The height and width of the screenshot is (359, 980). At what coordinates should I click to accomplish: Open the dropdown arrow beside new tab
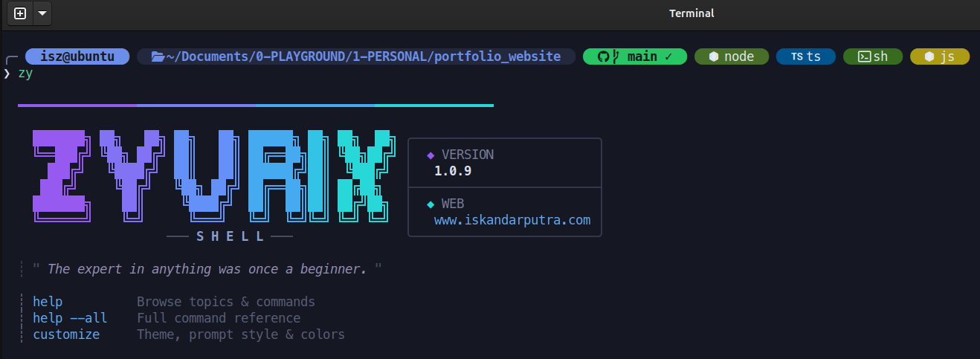pos(42,13)
